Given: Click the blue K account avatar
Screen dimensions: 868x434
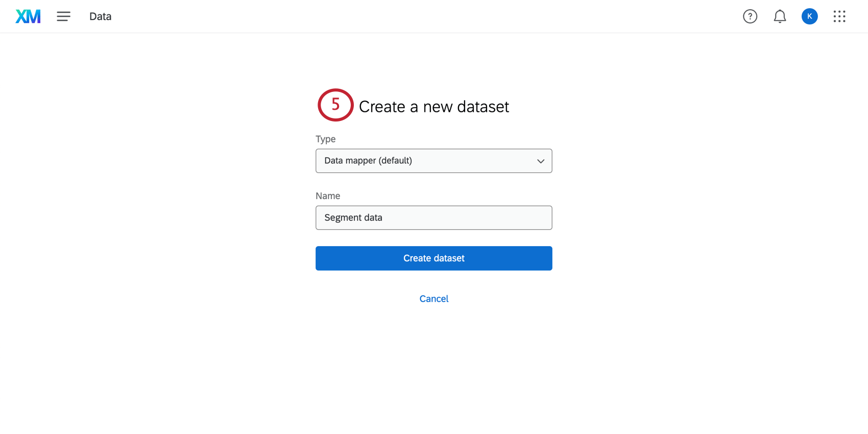Looking at the screenshot, I should click(x=809, y=16).
